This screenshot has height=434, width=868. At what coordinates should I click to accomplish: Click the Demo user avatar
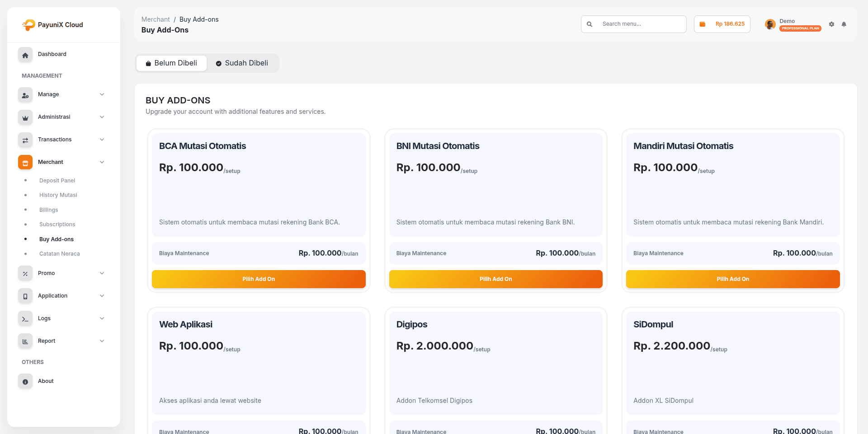point(770,24)
